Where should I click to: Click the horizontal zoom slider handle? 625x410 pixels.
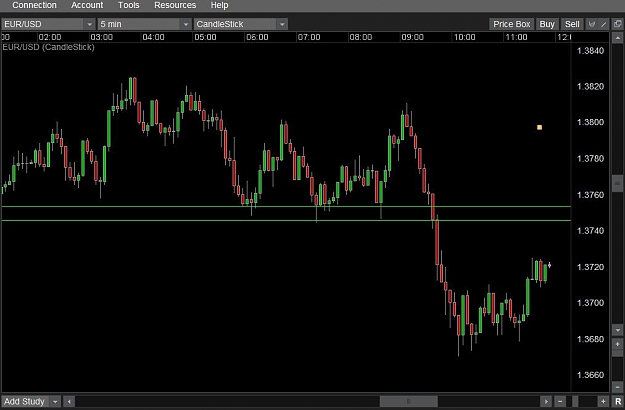pos(575,402)
